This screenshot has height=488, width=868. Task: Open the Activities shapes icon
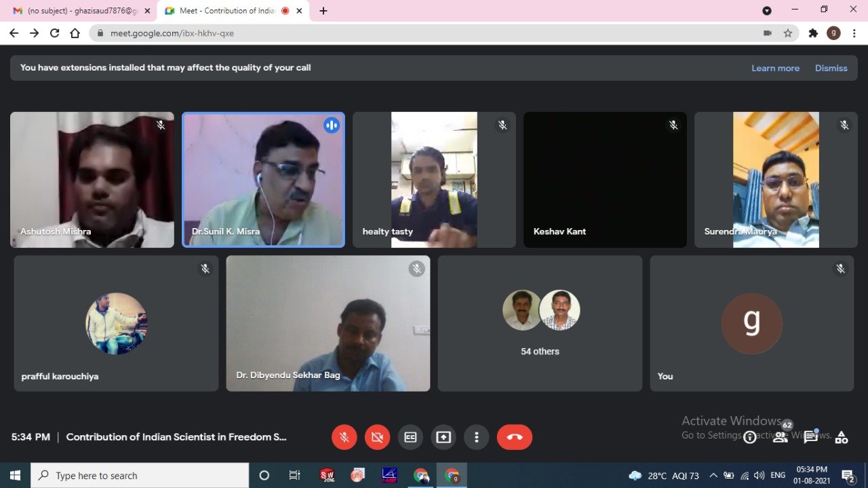842,438
